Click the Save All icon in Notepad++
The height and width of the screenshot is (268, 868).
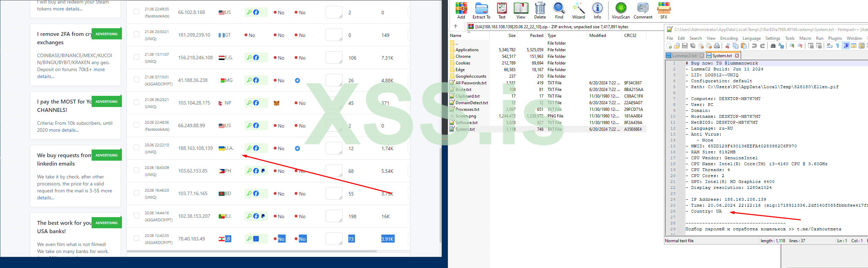693,46
